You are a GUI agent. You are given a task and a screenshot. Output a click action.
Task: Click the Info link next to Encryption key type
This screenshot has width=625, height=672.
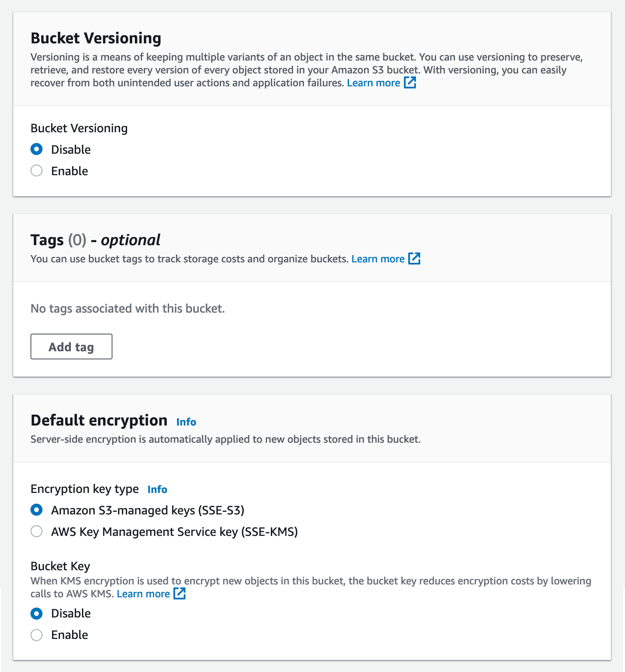click(157, 489)
